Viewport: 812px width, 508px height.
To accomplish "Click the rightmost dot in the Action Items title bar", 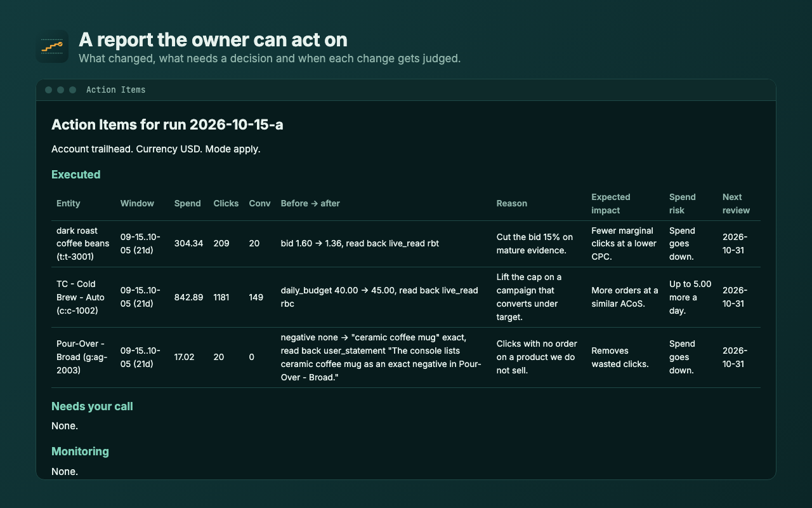I will pyautogui.click(x=72, y=90).
